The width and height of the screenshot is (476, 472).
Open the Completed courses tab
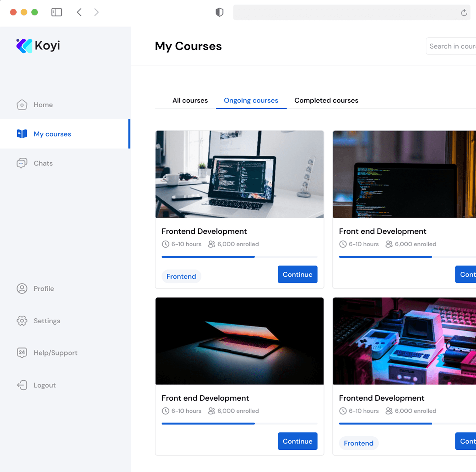click(x=326, y=100)
